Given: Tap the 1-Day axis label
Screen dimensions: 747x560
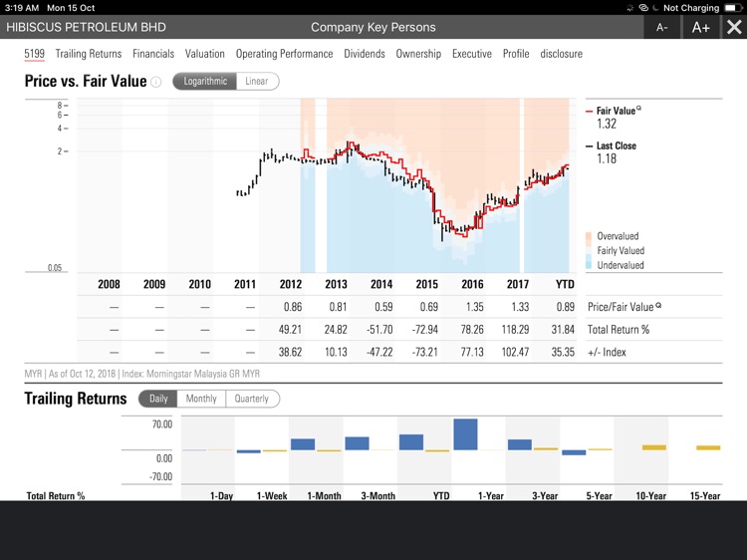Looking at the screenshot, I should [221, 495].
